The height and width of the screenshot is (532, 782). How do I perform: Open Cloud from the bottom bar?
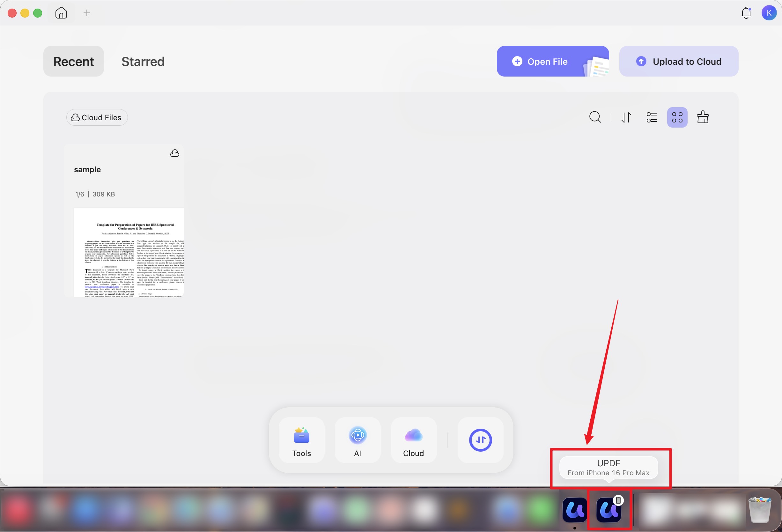414,440
